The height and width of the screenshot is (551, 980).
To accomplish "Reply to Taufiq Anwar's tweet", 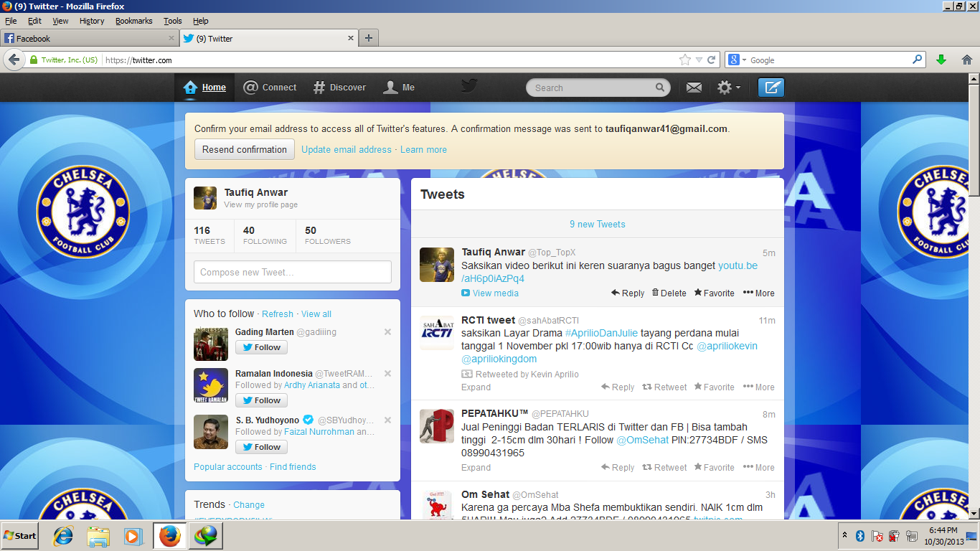I will [x=628, y=293].
